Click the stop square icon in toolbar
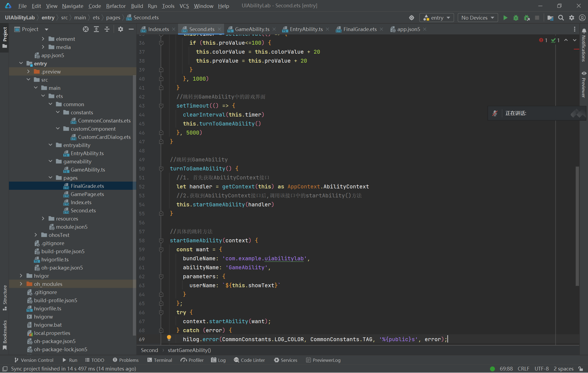 pyautogui.click(x=537, y=18)
